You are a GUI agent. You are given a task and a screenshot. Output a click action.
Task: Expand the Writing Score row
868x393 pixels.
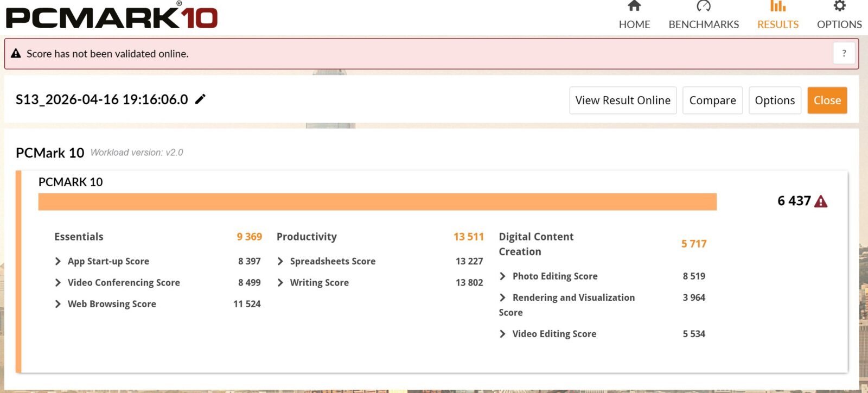[280, 283]
